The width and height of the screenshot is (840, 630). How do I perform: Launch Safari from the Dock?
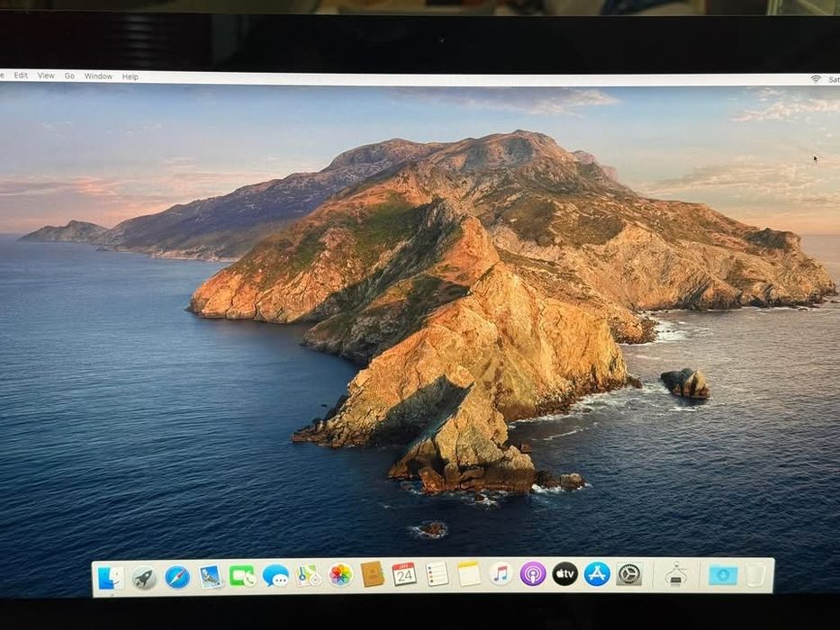pyautogui.click(x=177, y=578)
